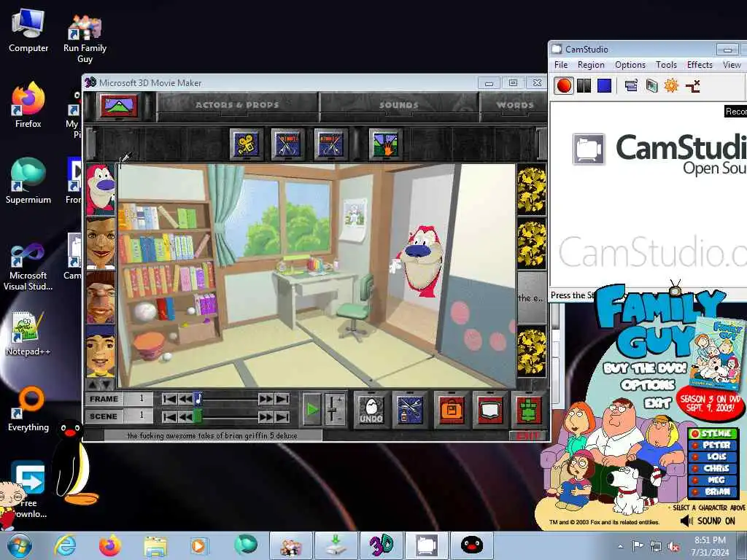Select the yellow camera angle tool
Screen dimensions: 747x560
[246, 144]
